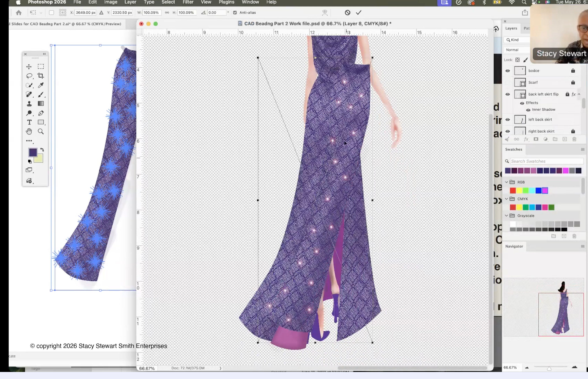This screenshot has width=588, height=379.
Task: Select the Hand tool
Action: point(29,131)
